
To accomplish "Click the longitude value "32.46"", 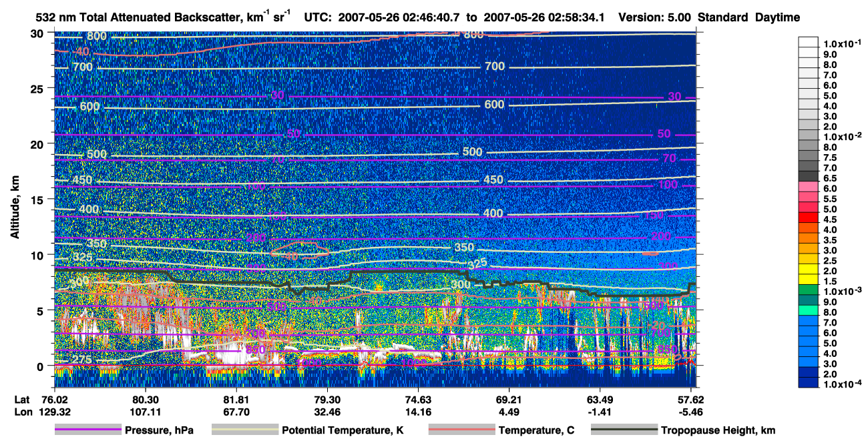I will (327, 411).
